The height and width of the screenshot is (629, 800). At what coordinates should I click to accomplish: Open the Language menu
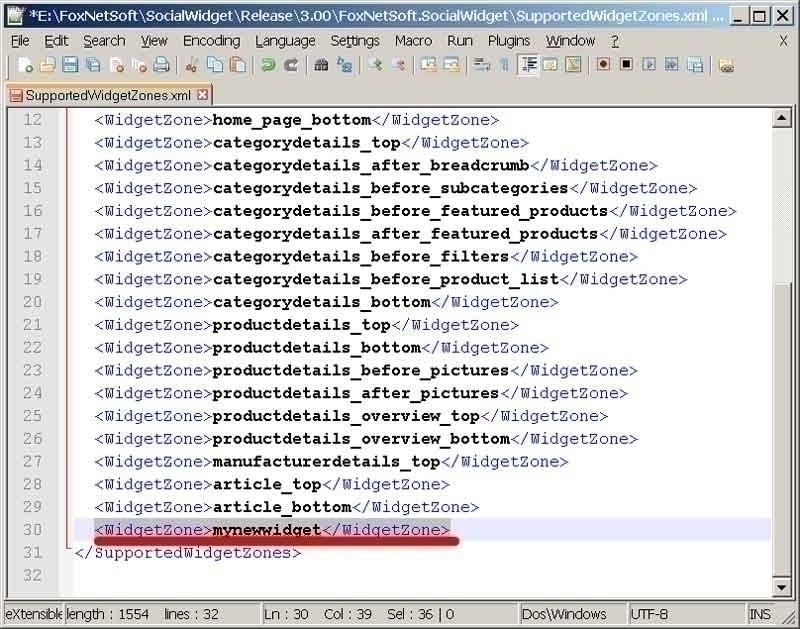285,41
